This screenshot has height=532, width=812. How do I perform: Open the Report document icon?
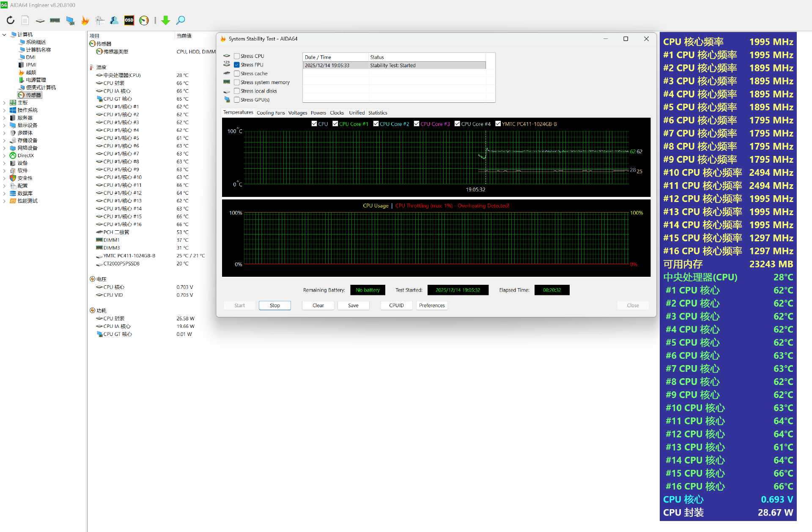coord(25,20)
